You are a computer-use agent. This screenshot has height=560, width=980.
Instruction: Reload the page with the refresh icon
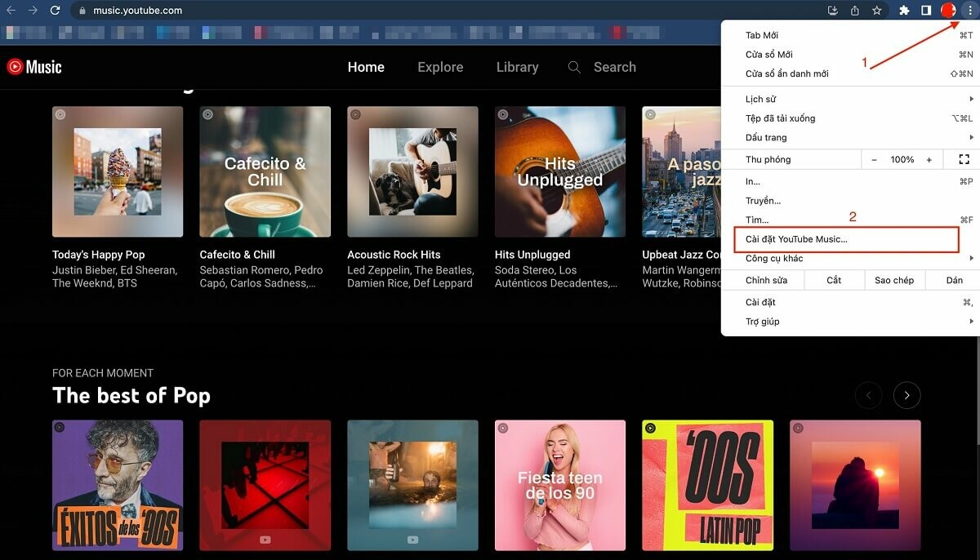pyautogui.click(x=55, y=11)
